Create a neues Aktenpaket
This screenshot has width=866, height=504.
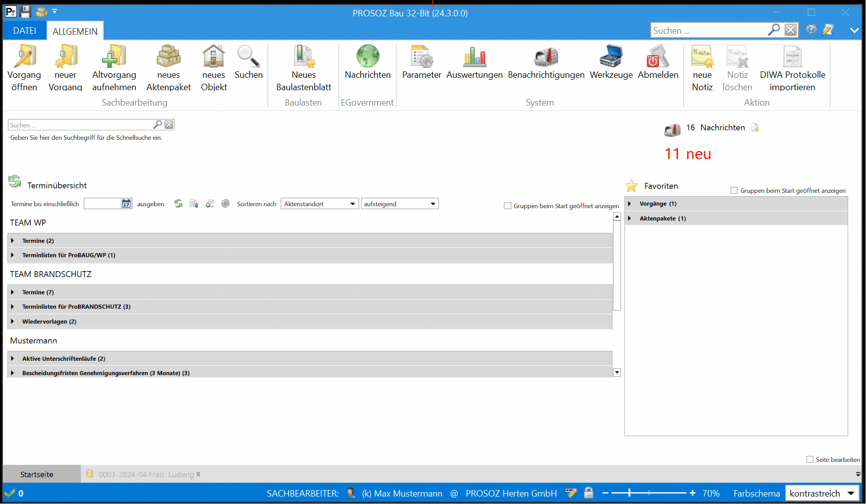tap(169, 68)
